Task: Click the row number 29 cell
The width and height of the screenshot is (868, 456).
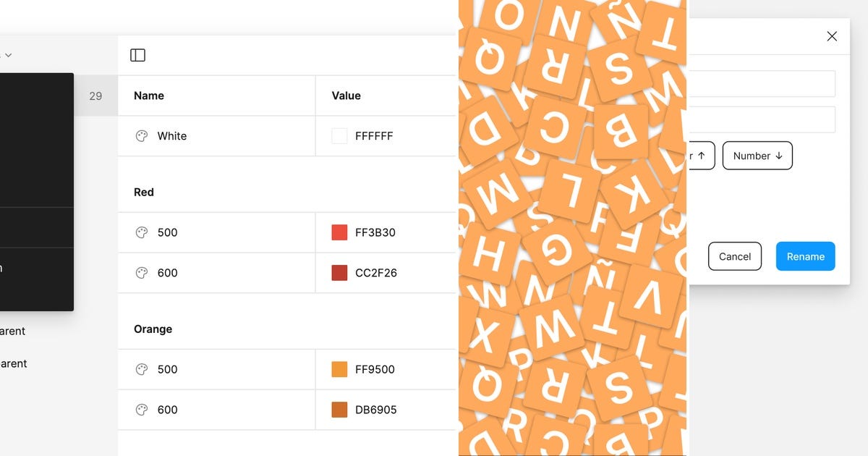Action: click(95, 95)
